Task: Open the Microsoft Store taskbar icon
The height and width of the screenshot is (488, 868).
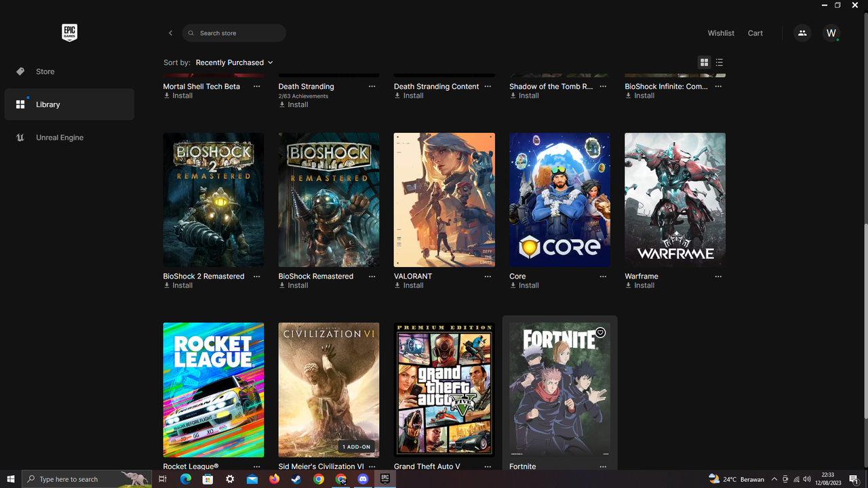Action: (208, 479)
